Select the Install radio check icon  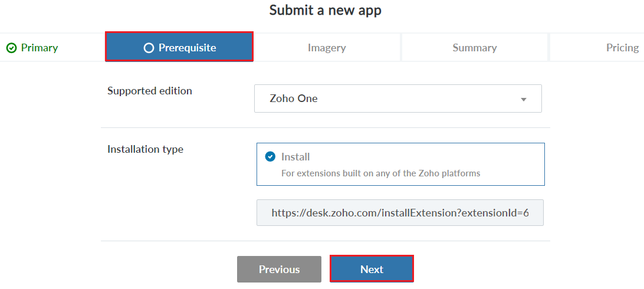tap(270, 157)
